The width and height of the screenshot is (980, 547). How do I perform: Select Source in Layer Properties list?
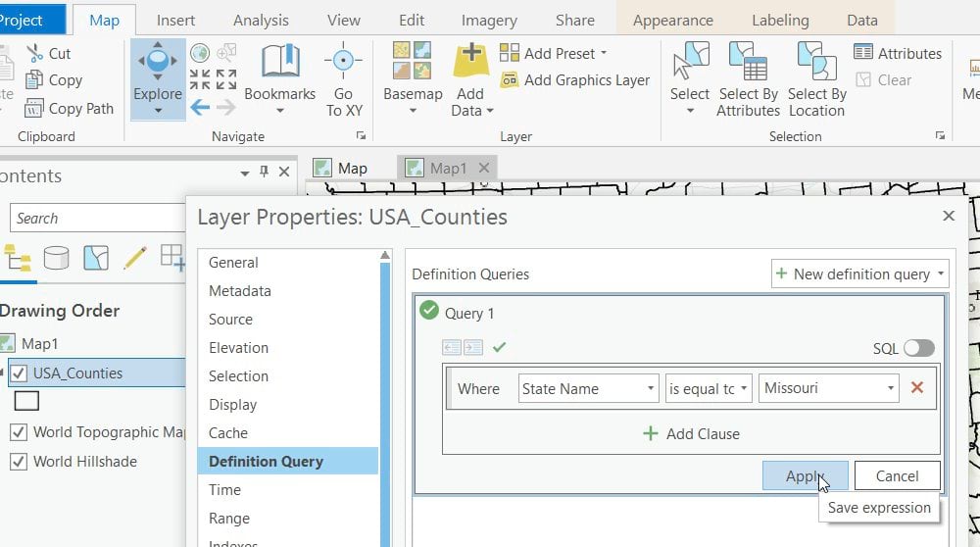[230, 320]
